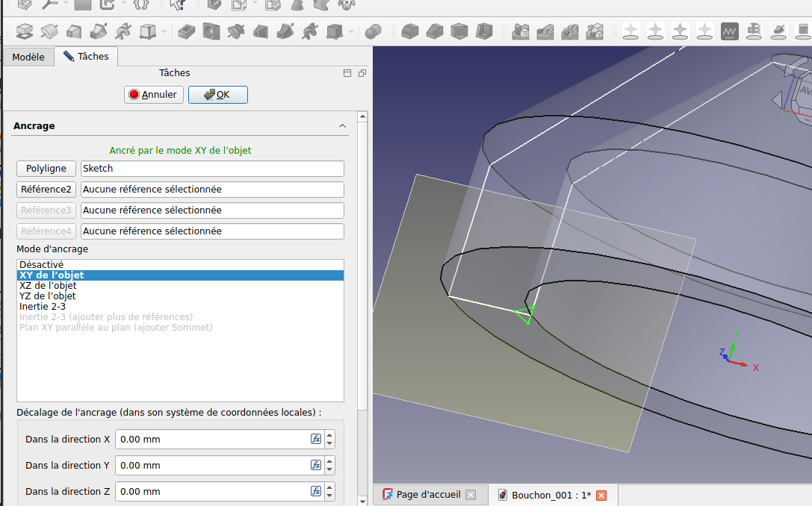Select the Pocket tool icon
Viewport: 812px width, 506px height.
(186, 31)
